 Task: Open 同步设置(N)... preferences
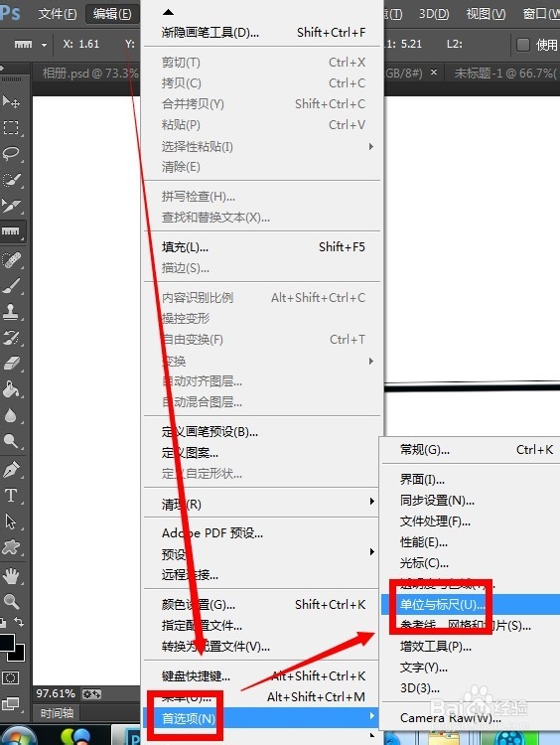[471, 501]
